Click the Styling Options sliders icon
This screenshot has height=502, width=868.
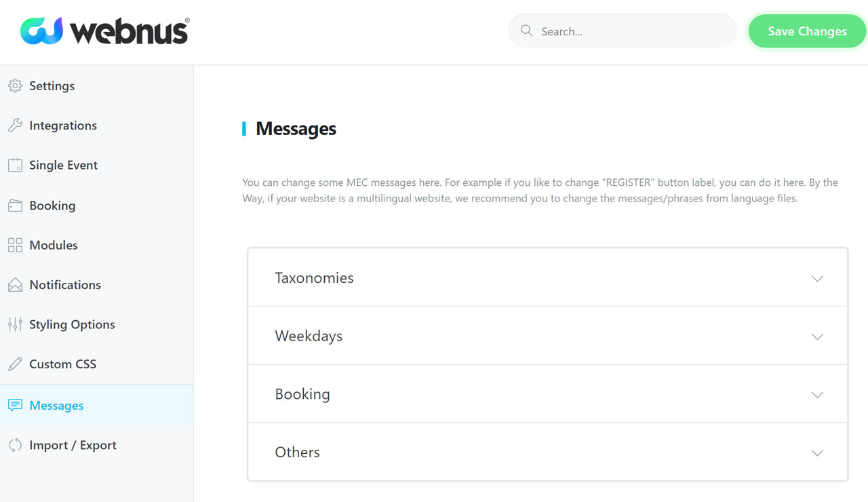[x=15, y=324]
